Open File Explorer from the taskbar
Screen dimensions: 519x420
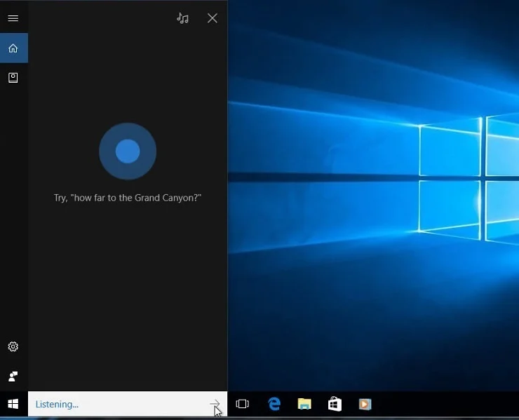304,404
